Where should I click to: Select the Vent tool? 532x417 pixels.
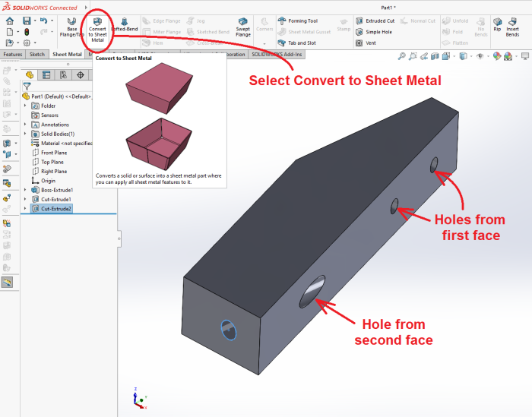tap(370, 43)
